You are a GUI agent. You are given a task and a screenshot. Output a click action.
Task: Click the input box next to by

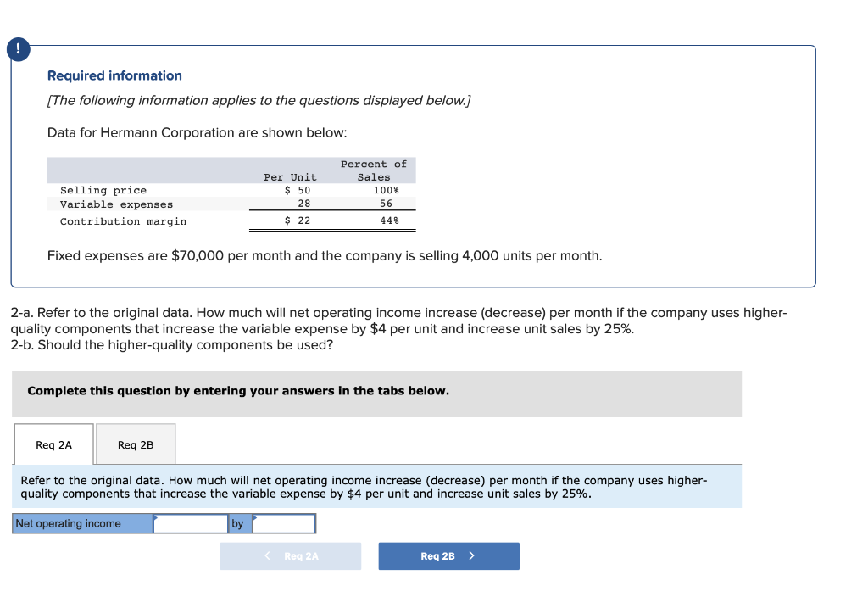click(x=284, y=522)
